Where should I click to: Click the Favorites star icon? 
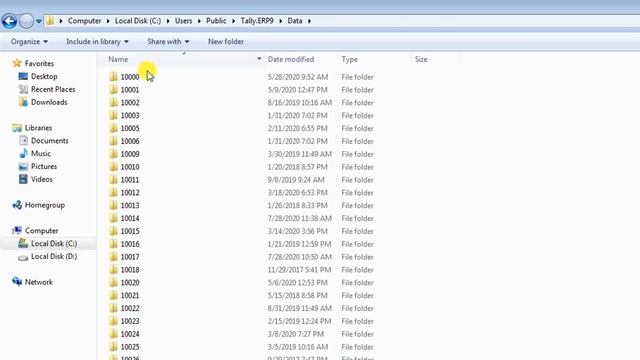[17, 63]
